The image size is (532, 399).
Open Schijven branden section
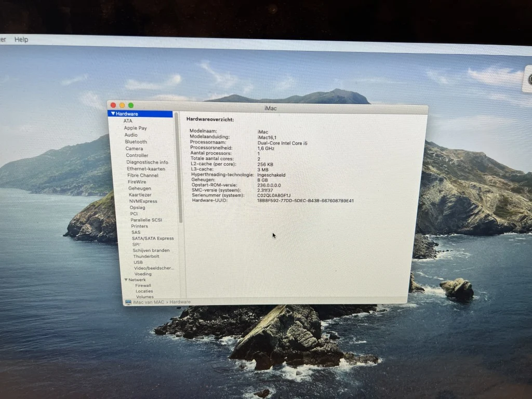coord(151,250)
